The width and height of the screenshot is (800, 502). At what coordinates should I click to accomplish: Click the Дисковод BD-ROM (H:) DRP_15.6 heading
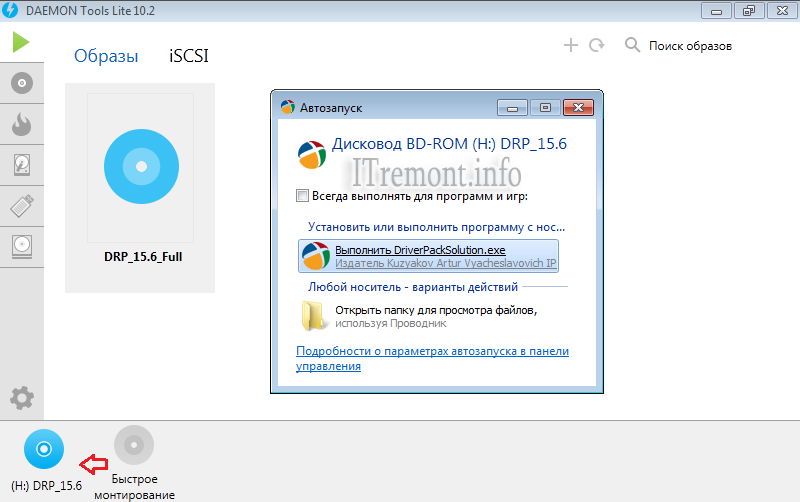449,144
